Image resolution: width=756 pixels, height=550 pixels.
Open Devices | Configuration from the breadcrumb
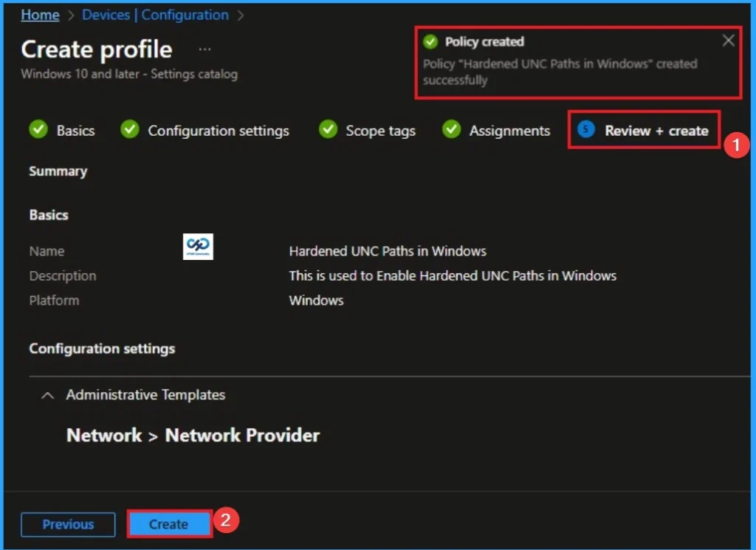coord(155,15)
